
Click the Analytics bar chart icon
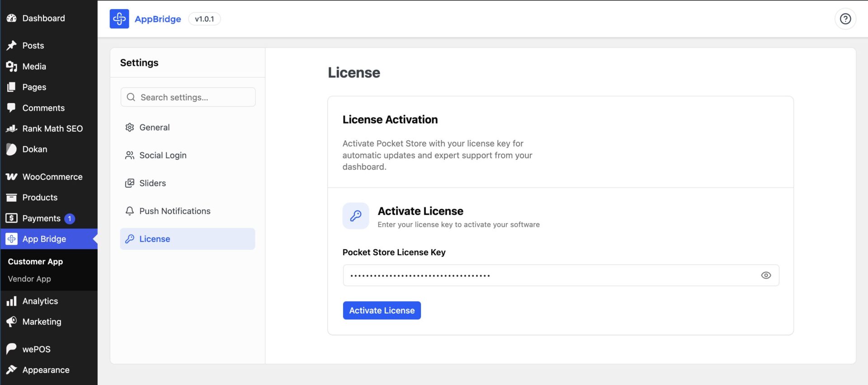(x=12, y=301)
